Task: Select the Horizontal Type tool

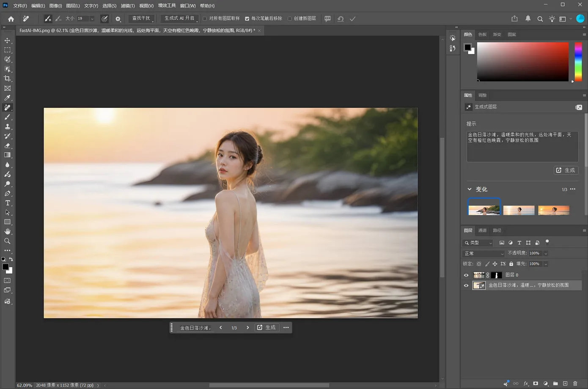Action: (x=7, y=203)
